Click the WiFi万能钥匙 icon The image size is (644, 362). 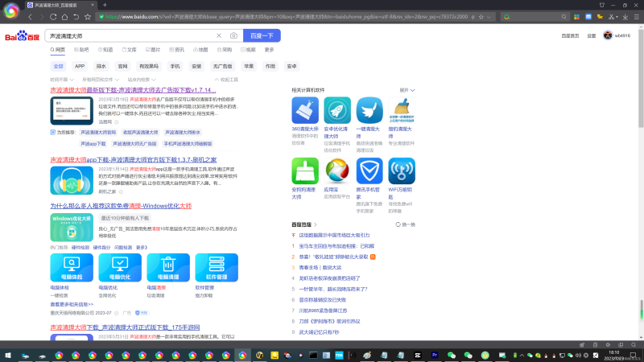(x=402, y=171)
